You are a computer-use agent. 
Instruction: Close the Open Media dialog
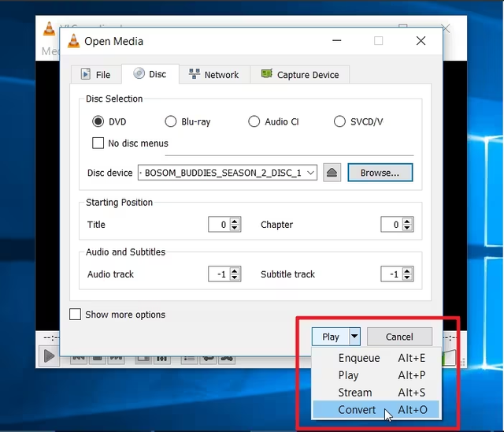click(x=421, y=41)
